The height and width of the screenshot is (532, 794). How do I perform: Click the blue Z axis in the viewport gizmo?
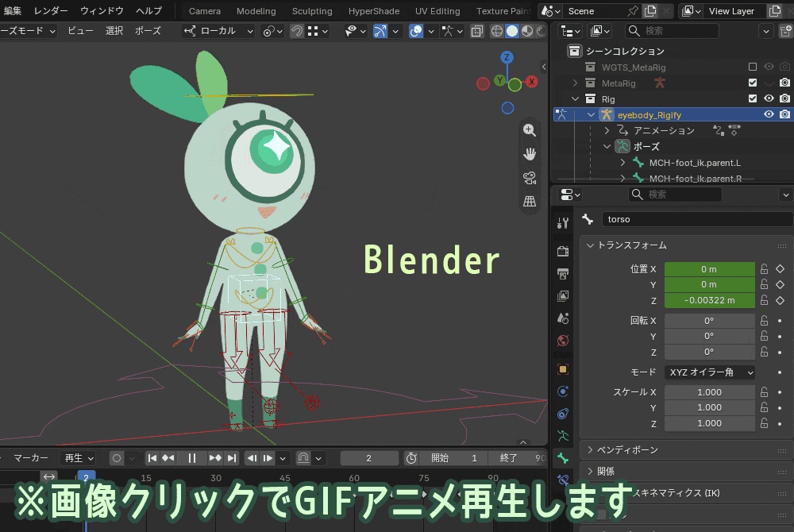(507, 57)
